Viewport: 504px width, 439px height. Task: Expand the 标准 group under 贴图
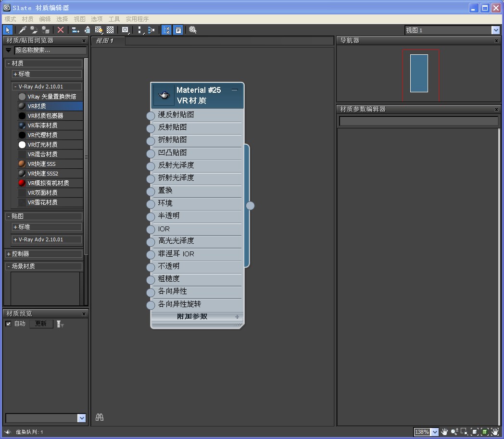pos(15,227)
